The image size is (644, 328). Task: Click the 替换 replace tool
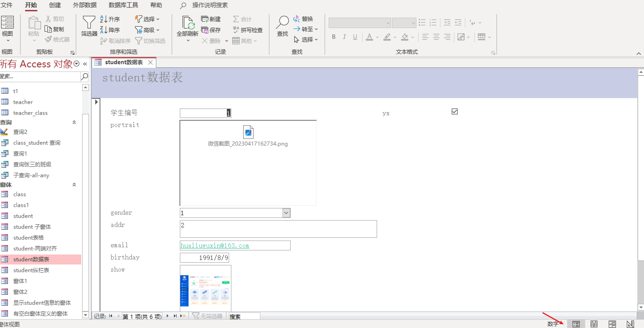coord(303,19)
